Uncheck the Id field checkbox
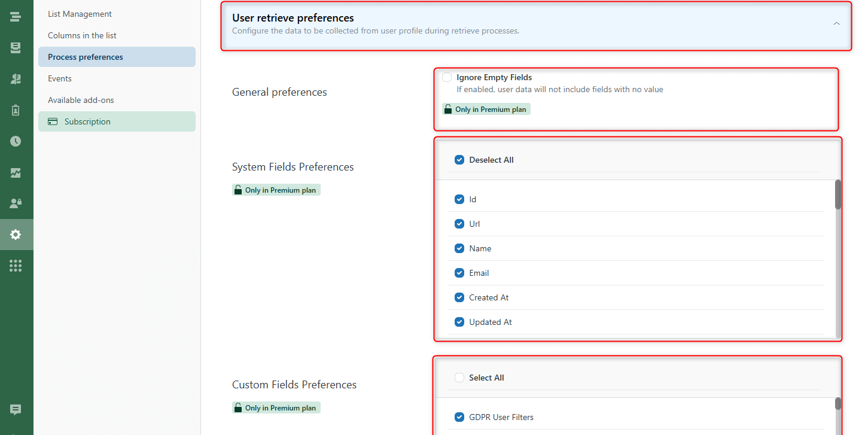868x435 pixels. [459, 199]
